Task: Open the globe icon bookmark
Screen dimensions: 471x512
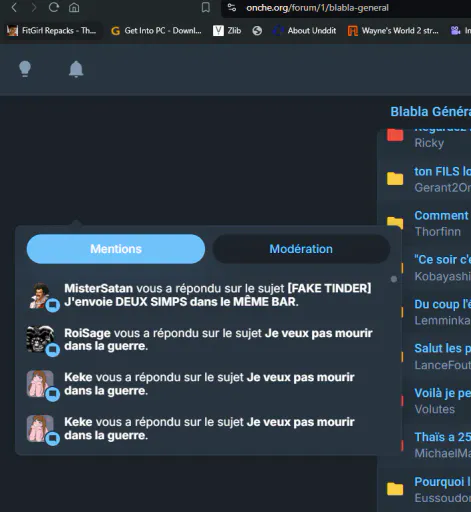Action: click(x=257, y=31)
